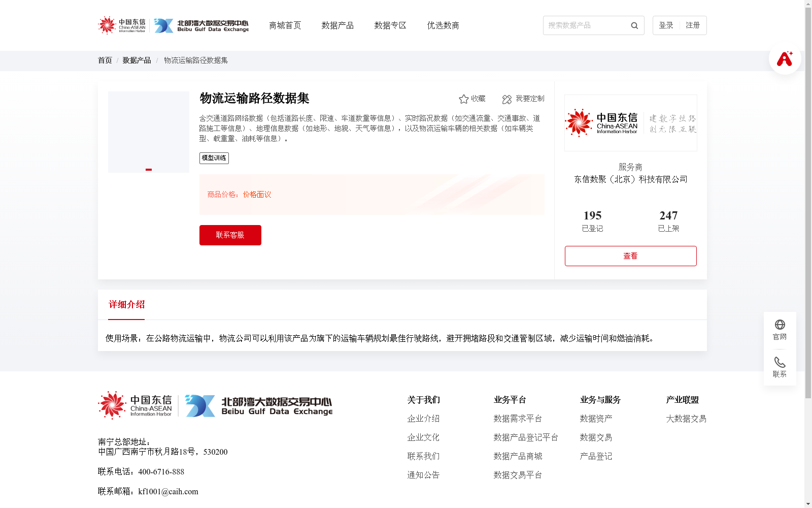
Task: Open footer link 企业介绍
Action: [x=423, y=419]
